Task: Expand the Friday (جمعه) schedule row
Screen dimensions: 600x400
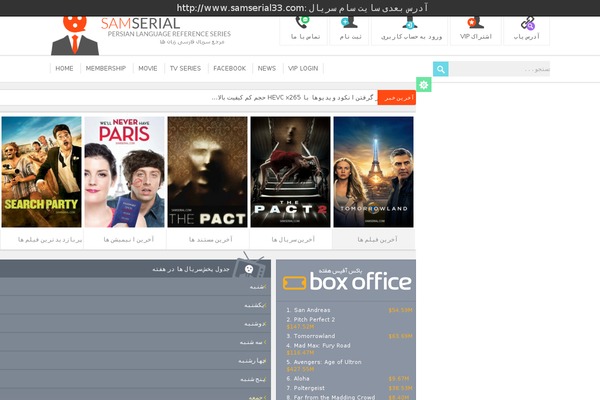Action: 135,394
